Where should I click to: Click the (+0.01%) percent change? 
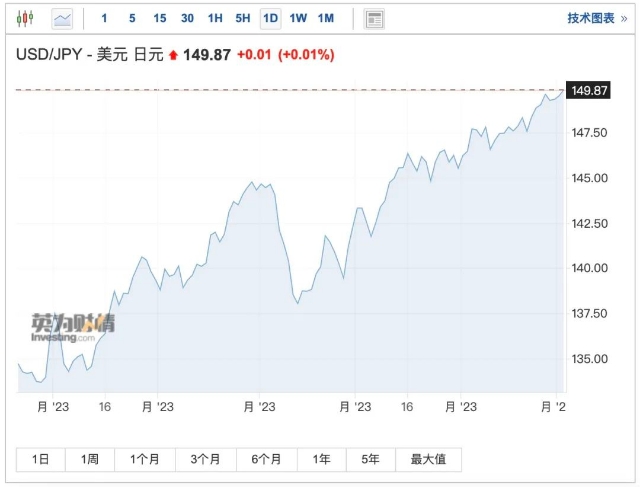tap(306, 55)
